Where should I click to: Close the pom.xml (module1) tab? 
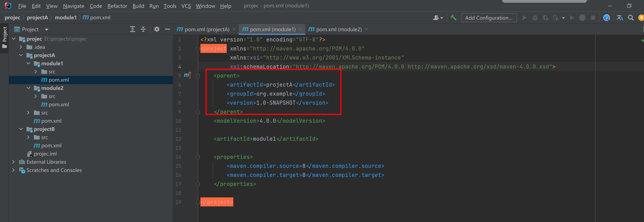point(300,29)
